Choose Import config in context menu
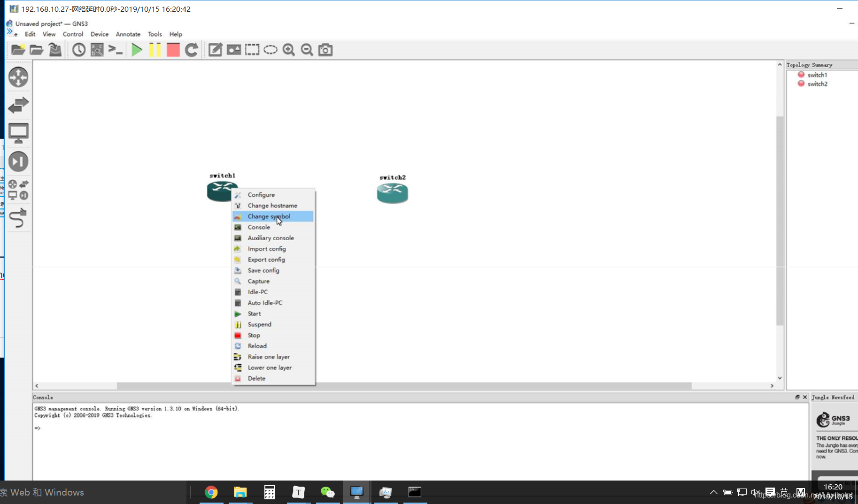858x504 pixels. pos(273,249)
